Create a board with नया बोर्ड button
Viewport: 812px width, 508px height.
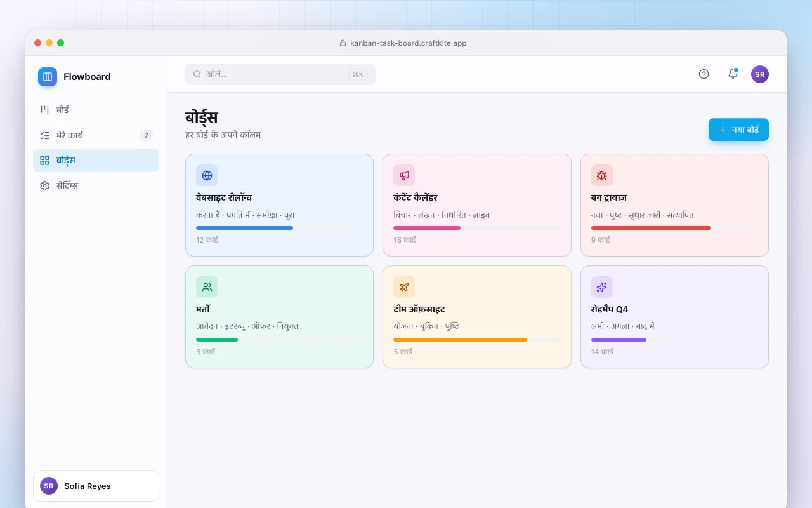tap(738, 130)
